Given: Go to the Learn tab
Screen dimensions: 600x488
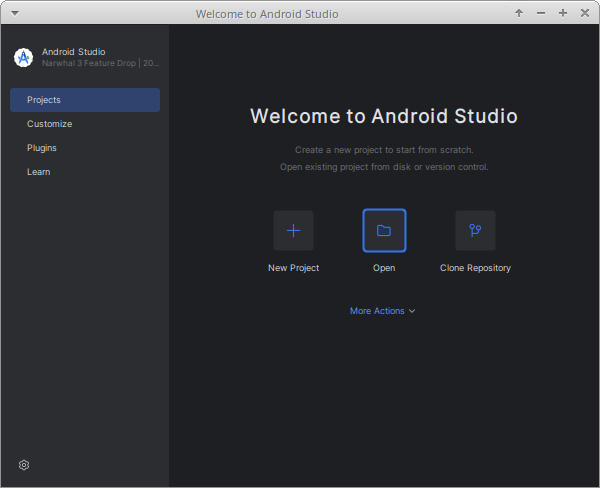Looking at the screenshot, I should pyautogui.click(x=85, y=172).
